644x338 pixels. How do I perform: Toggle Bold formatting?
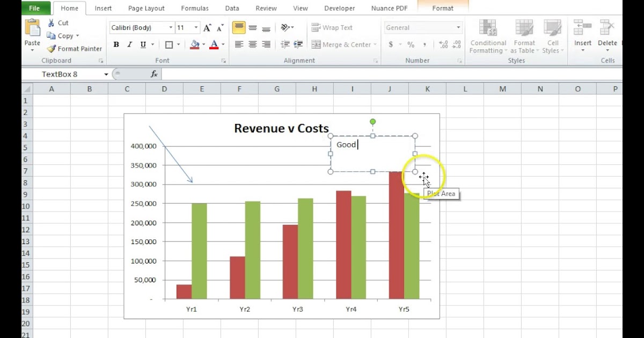[x=116, y=45]
